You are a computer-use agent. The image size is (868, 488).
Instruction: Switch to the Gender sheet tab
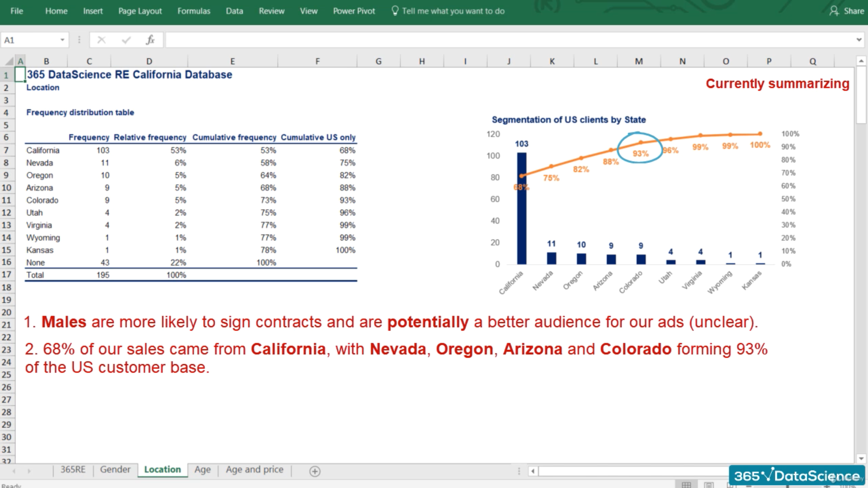click(115, 469)
